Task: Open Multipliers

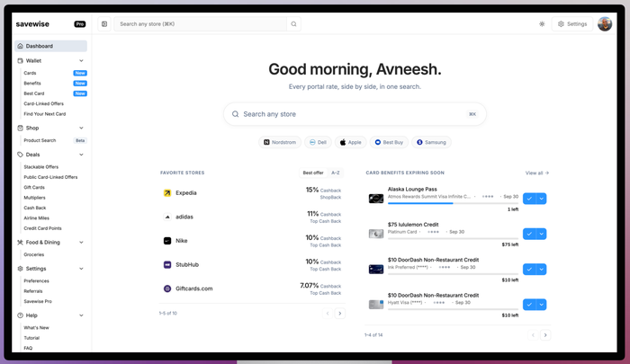Action: (x=34, y=198)
